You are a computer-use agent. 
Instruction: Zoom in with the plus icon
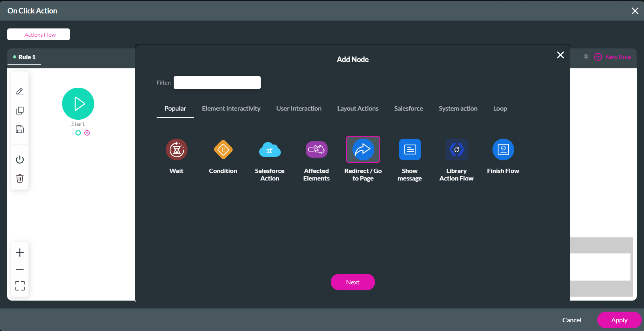[20, 253]
